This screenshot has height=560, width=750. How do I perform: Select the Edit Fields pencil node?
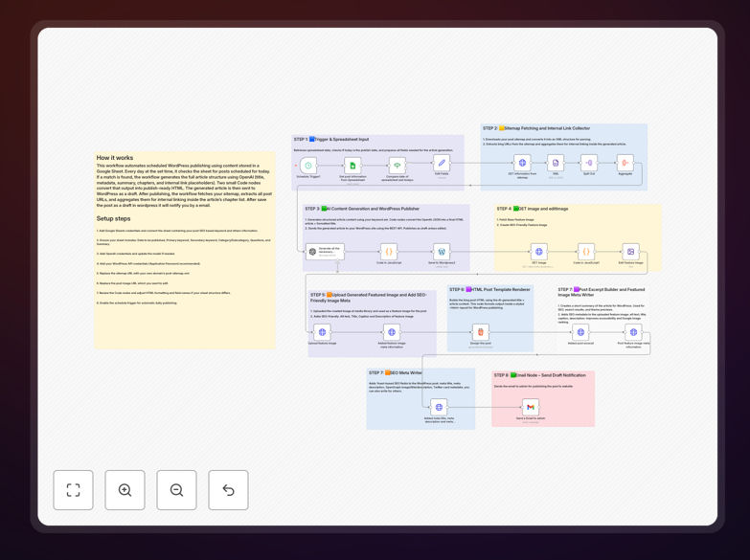point(442,163)
